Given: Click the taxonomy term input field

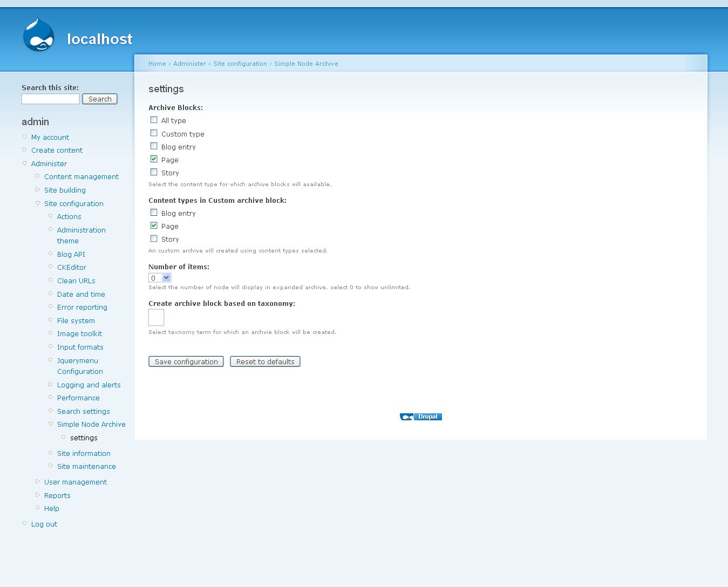Looking at the screenshot, I should coord(156,317).
